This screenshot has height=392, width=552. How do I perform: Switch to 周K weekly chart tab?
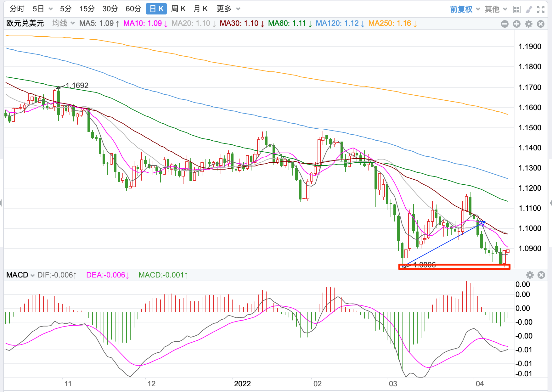tap(178, 9)
